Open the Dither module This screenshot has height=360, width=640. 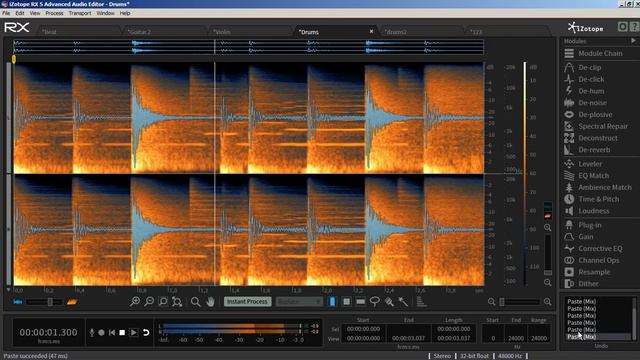[x=581, y=284]
